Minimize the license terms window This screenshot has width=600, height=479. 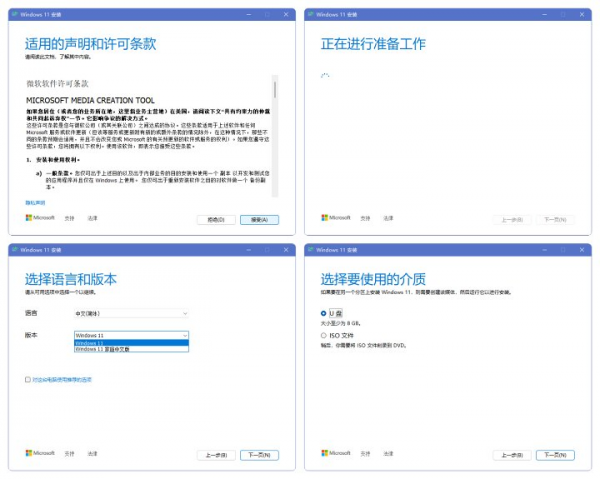click(249, 14)
